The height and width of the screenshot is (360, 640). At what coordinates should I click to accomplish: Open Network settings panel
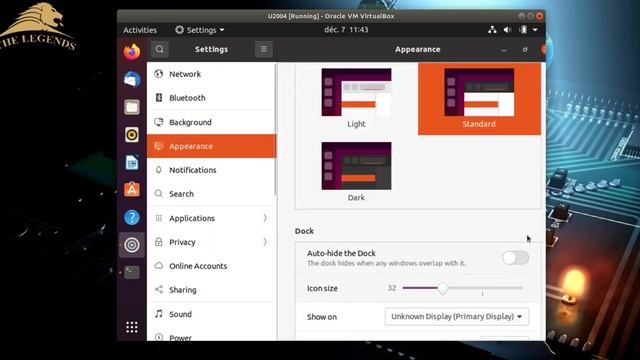coord(211,74)
